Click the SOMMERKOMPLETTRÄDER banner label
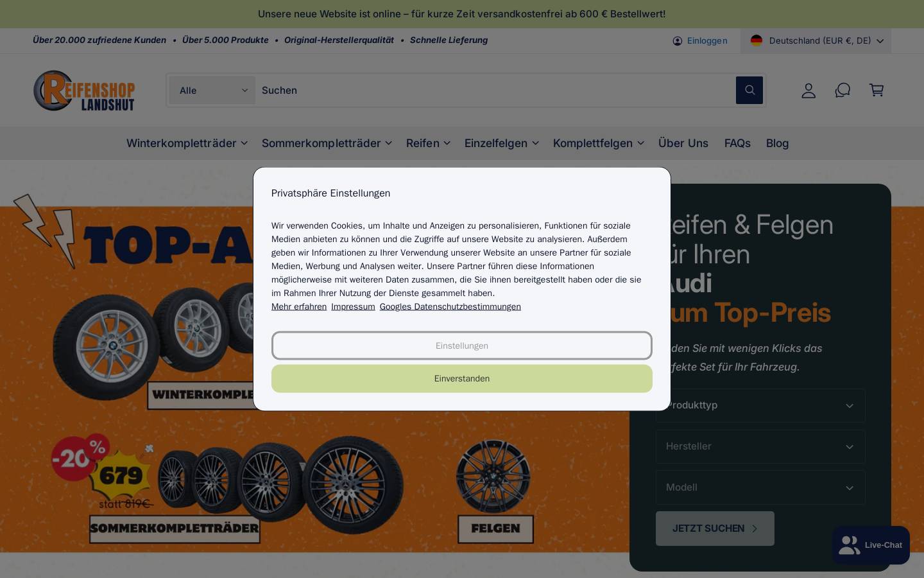This screenshot has width=924, height=578. pyautogui.click(x=175, y=529)
